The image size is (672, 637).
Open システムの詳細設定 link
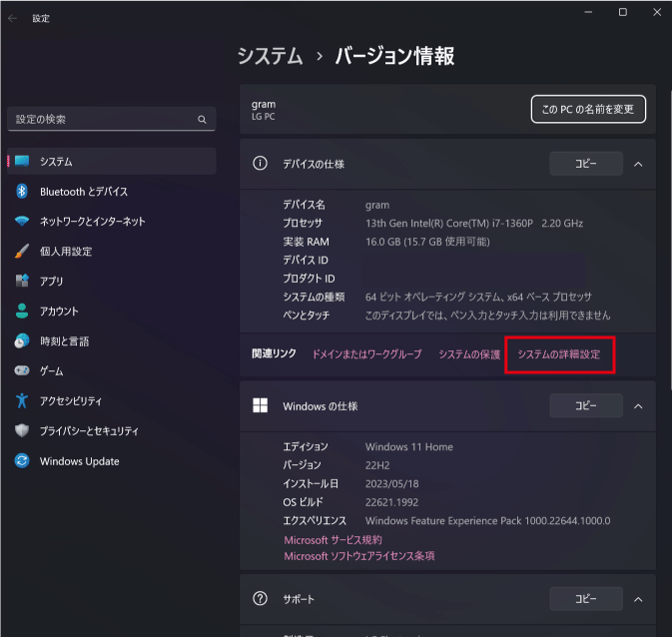click(559, 354)
